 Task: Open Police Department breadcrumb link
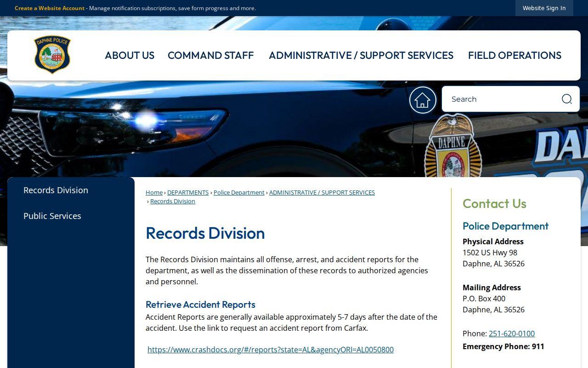pos(239,192)
